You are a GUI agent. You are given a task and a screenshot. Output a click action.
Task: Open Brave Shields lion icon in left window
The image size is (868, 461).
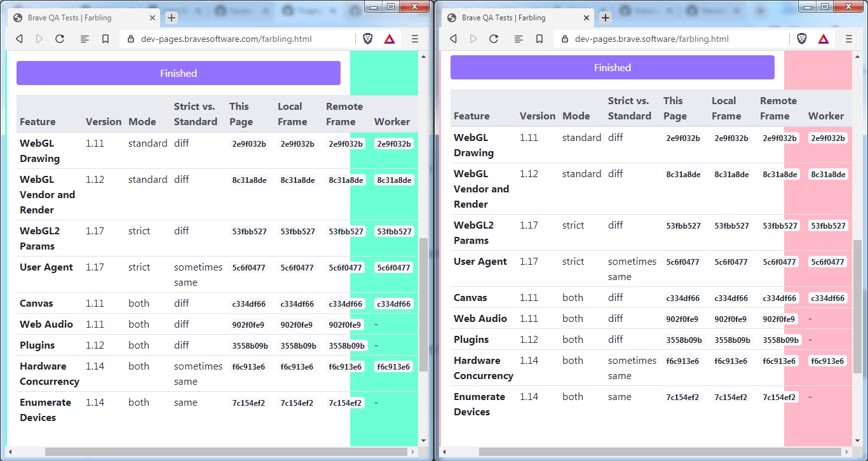click(x=368, y=39)
